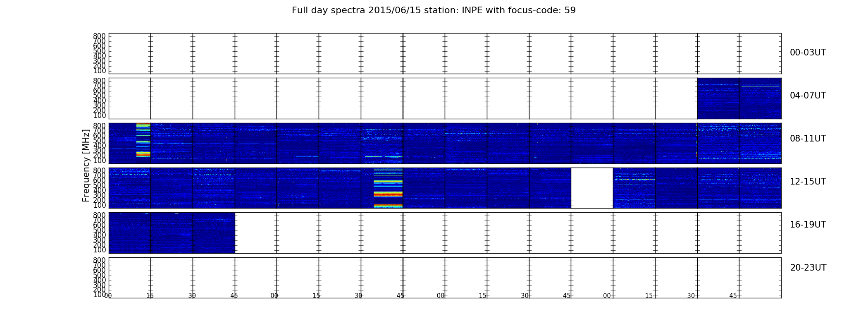The width and height of the screenshot is (868, 331).
Task: Click the '04-07UT' row label
Action: [808, 96]
